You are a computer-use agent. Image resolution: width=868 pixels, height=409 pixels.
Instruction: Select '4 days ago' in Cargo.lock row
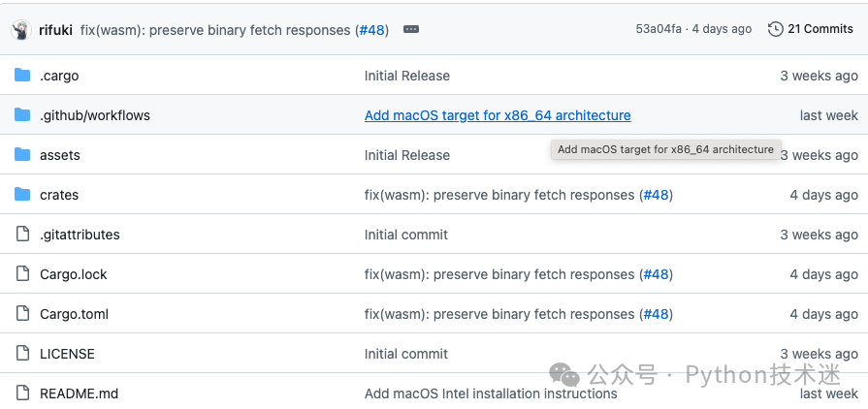(823, 274)
